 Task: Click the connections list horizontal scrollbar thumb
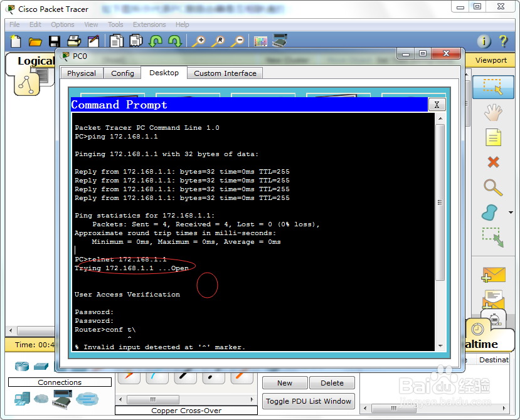153,399
